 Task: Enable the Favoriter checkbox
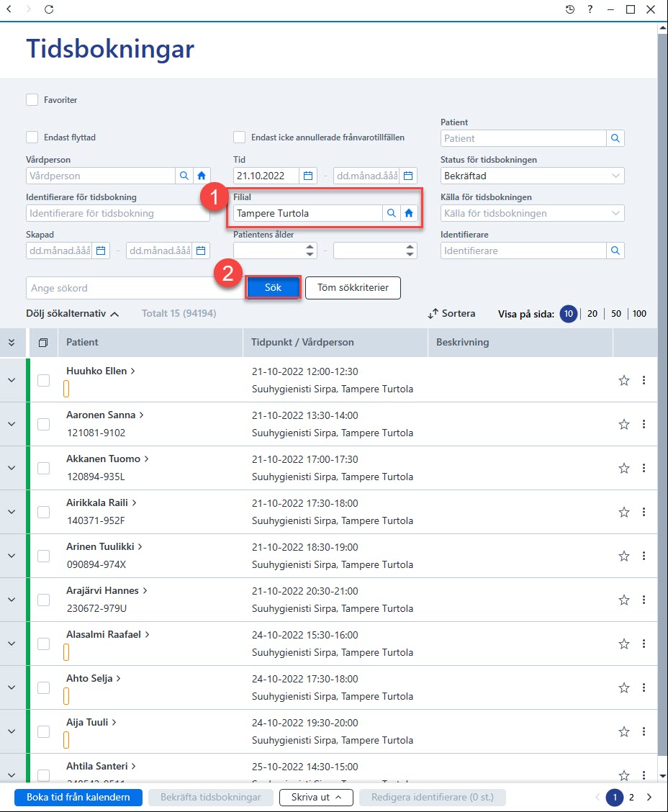coord(32,100)
